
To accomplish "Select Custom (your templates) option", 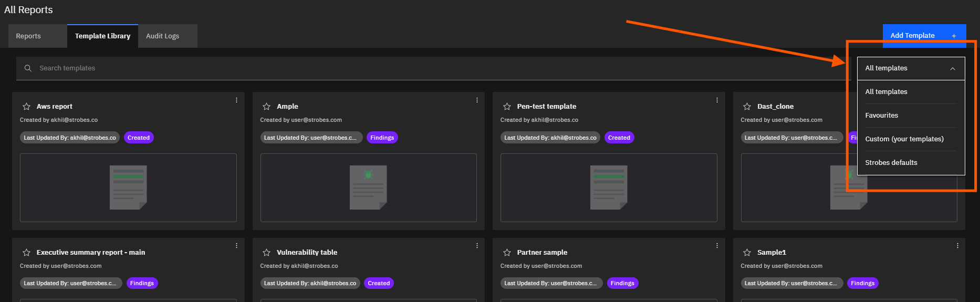I will (911, 139).
